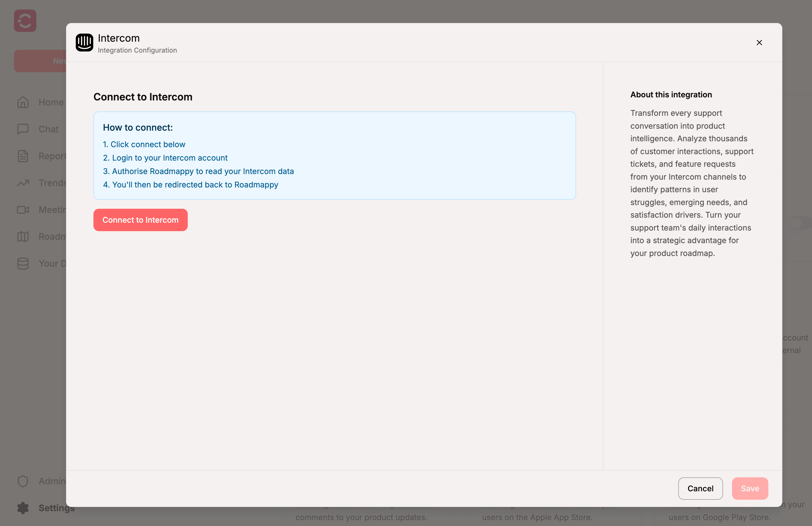Image resolution: width=812 pixels, height=526 pixels.
Task: Click the New button behind dialog
Action: coord(40,61)
